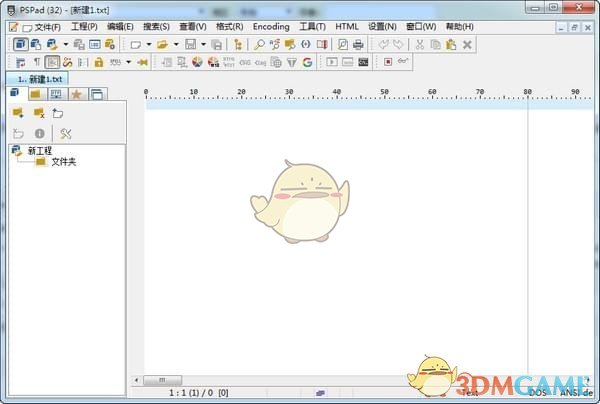The image size is (600, 404).
Task: Expand the Open File dropdown arrow
Action: (176, 45)
